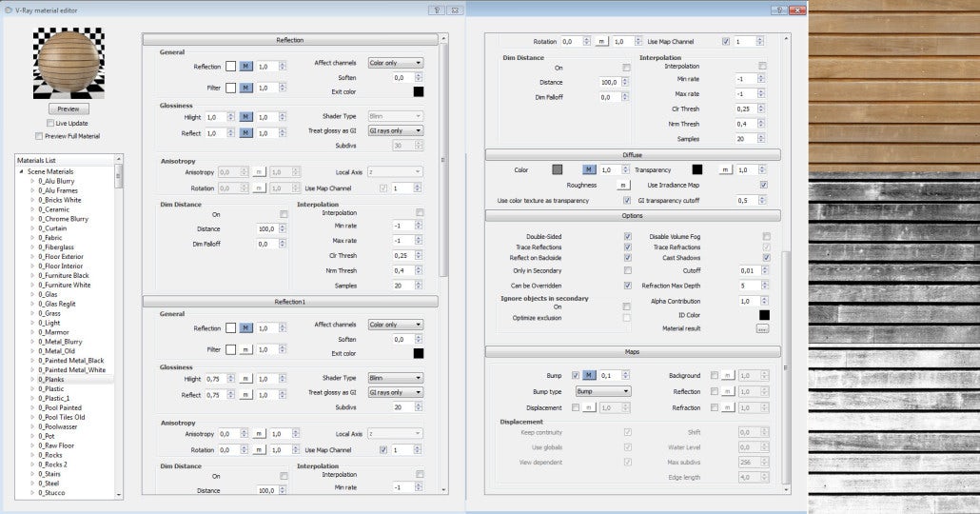This screenshot has height=514, width=980.
Task: Uncheck the Double-Sided option
Action: (x=627, y=236)
